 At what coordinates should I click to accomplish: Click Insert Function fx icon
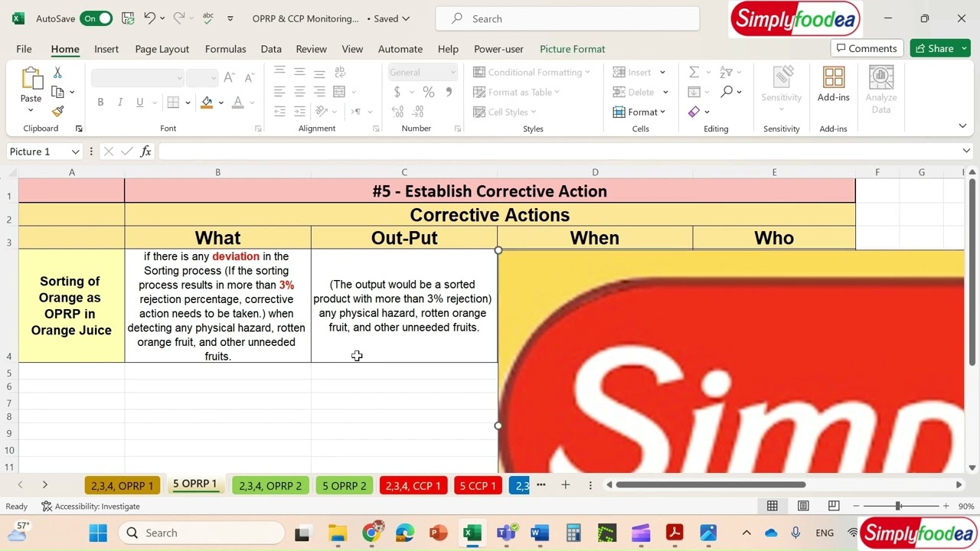coord(145,152)
